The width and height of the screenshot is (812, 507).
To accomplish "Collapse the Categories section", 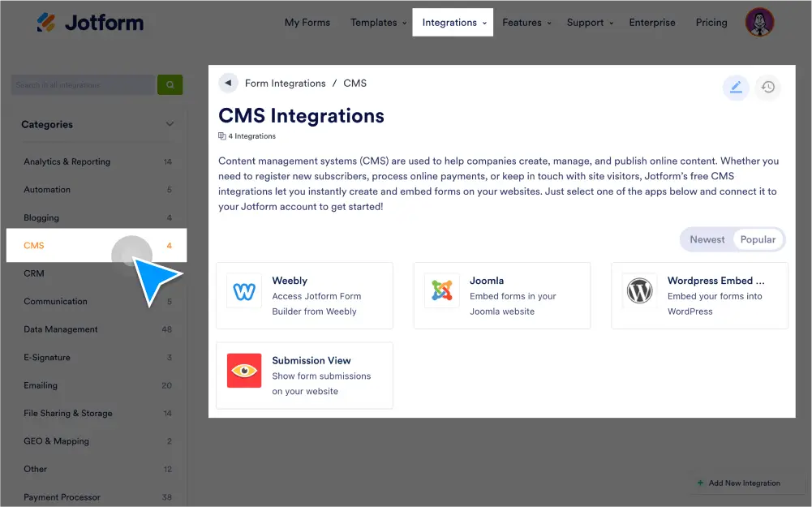I will [x=170, y=124].
